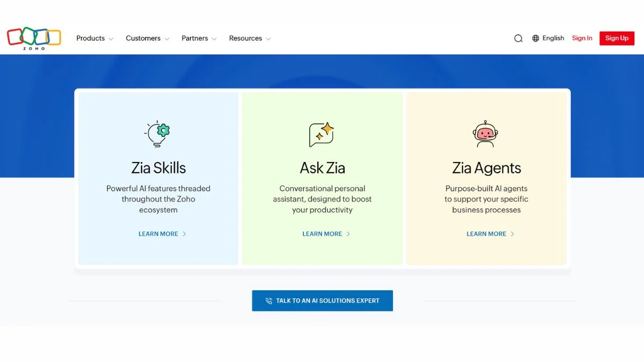Expand the Partners menu chevron

[214, 39]
